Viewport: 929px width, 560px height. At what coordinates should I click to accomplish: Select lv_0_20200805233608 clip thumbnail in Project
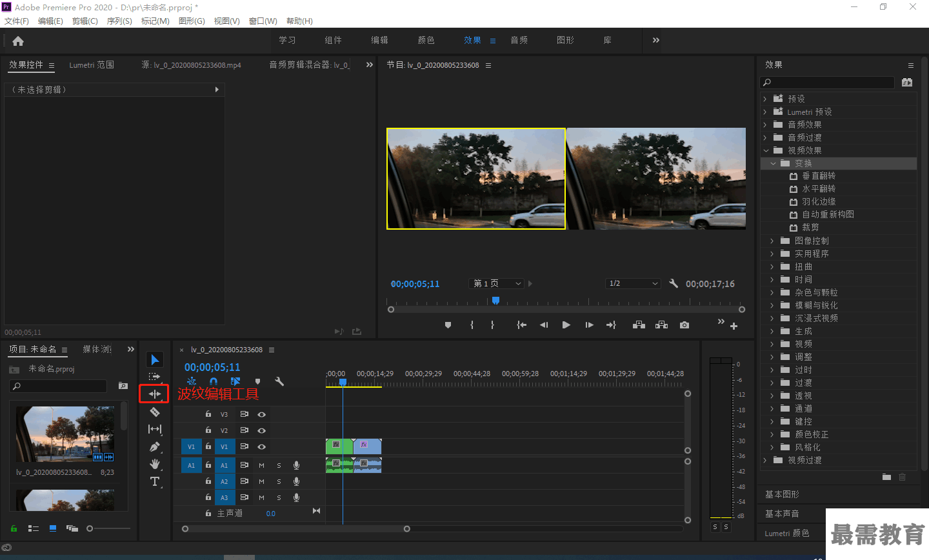tap(65, 434)
